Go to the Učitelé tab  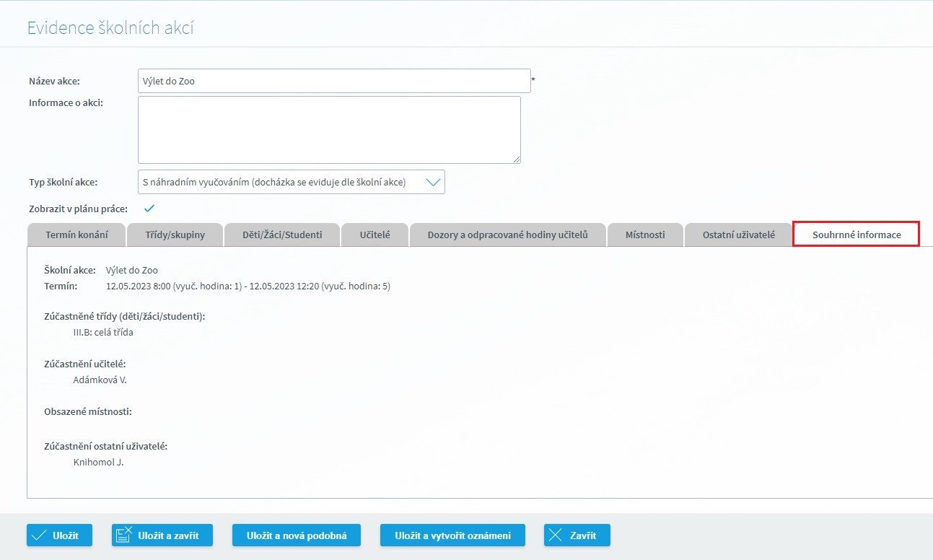pos(374,235)
